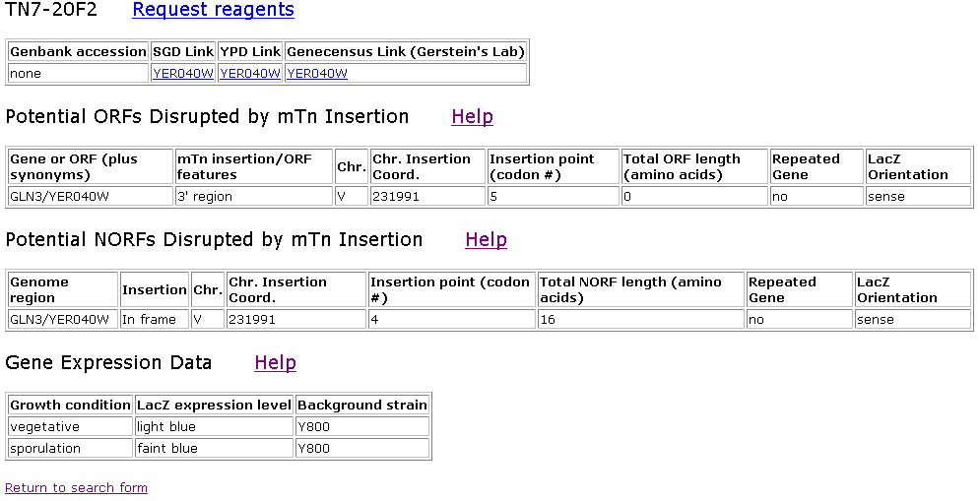Open Help for Gene Expression Data
The image size is (980, 501).
point(275,362)
